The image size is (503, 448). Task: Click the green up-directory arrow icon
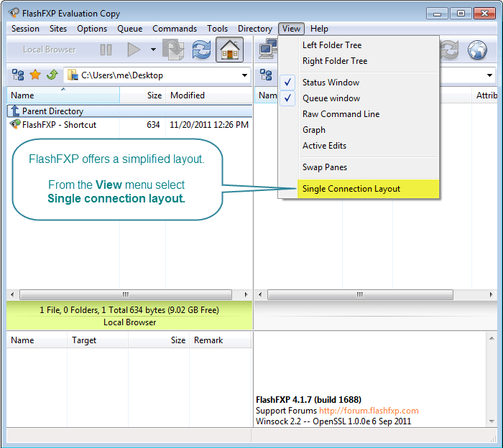point(52,75)
